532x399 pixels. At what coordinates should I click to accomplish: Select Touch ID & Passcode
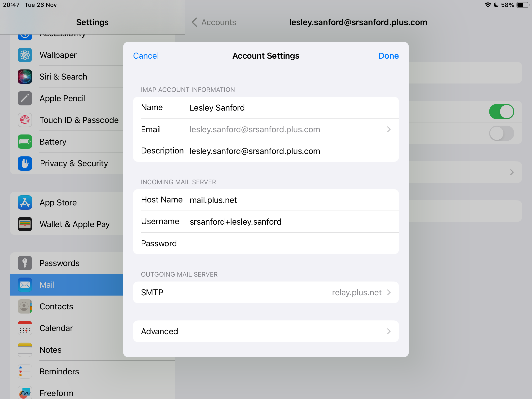click(x=66, y=120)
